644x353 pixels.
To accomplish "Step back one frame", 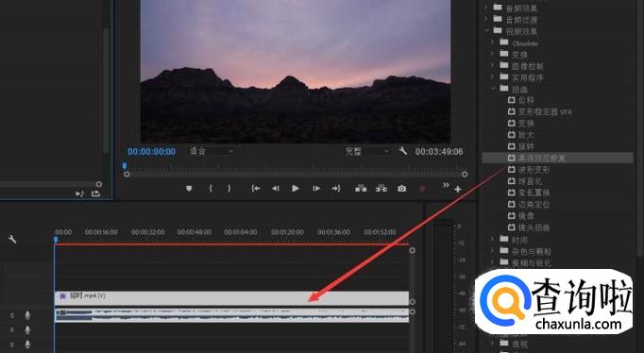I will 275,189.
